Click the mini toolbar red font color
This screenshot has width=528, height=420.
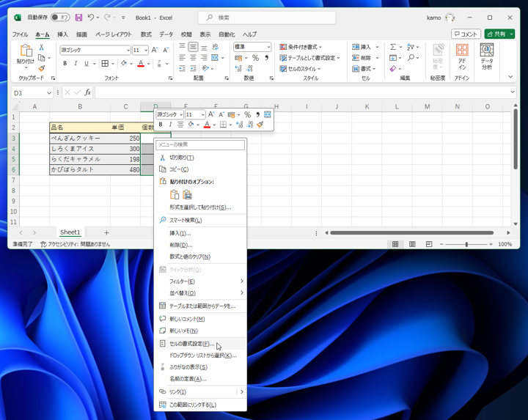[x=207, y=125]
